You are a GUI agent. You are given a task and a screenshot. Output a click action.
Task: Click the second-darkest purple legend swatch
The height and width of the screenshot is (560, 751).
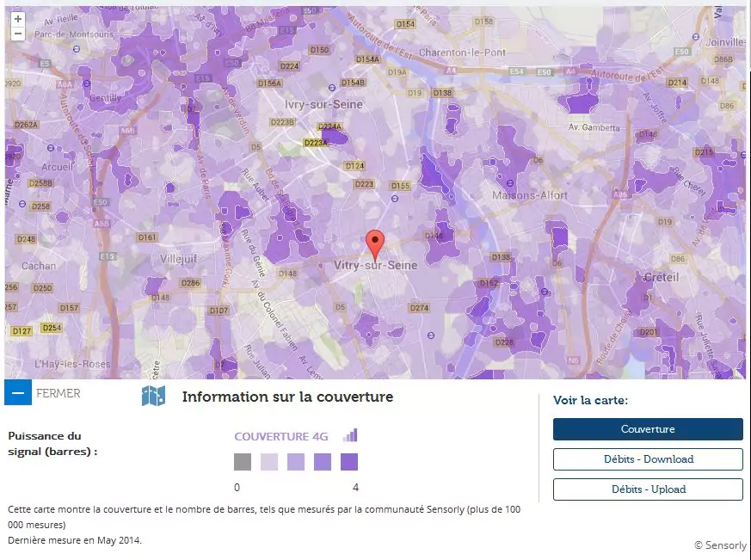(323, 462)
